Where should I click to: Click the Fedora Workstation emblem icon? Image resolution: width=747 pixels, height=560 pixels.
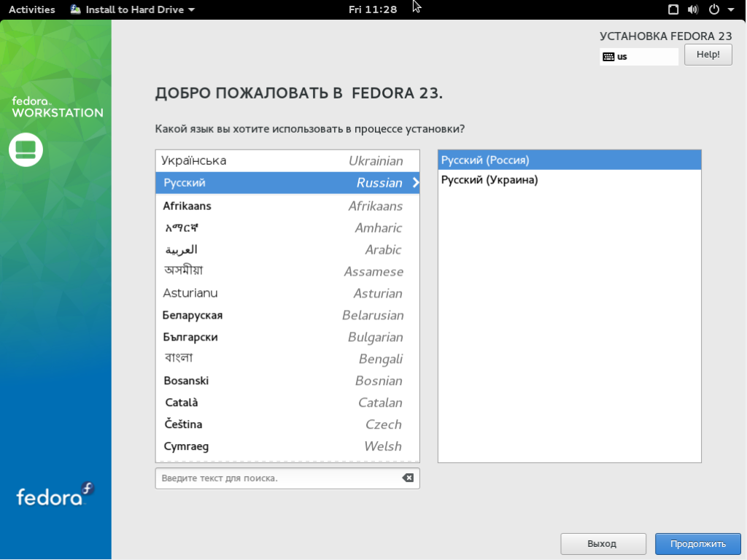pyautogui.click(x=27, y=150)
